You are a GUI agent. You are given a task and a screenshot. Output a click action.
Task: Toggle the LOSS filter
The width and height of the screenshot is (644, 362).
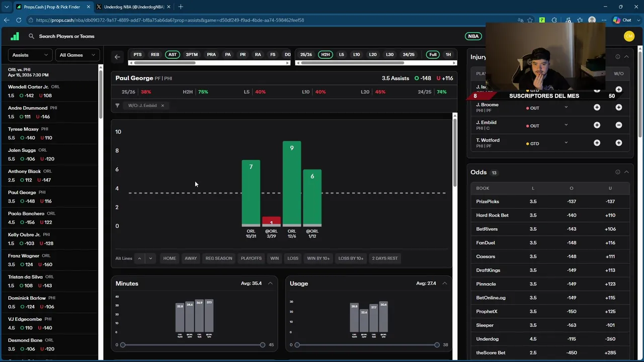(293, 258)
